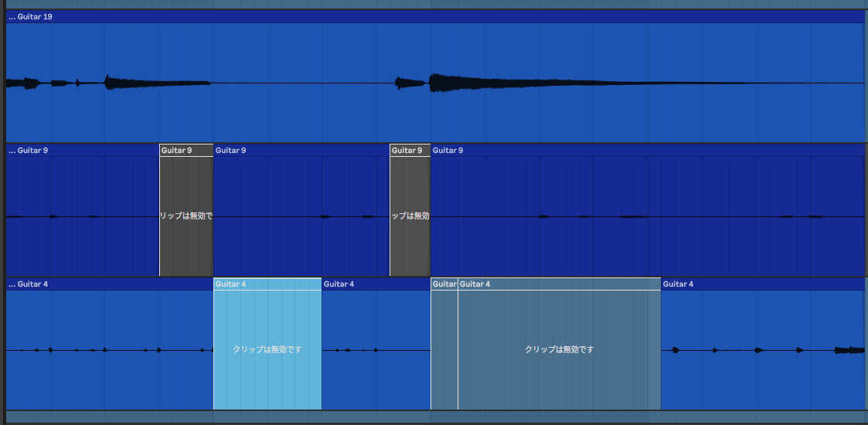Select the Guitar 19 clip header
The image size is (868, 425).
433,16
